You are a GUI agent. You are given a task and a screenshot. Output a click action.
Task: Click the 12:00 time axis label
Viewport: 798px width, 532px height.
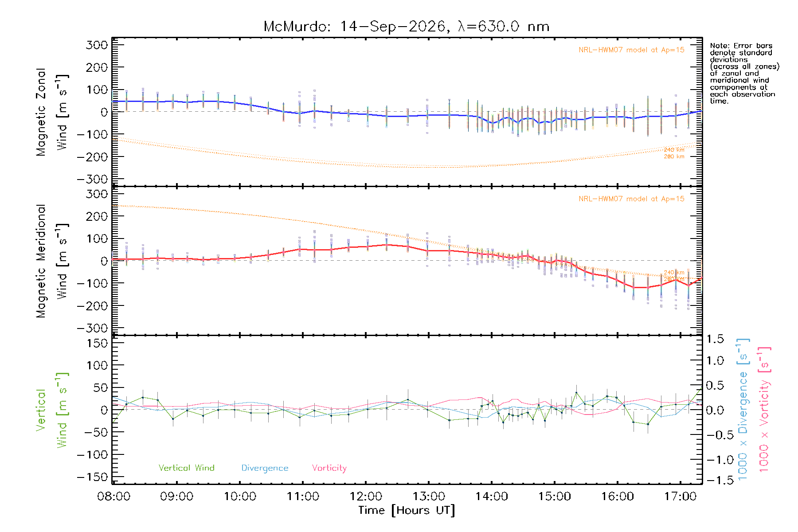[366, 496]
